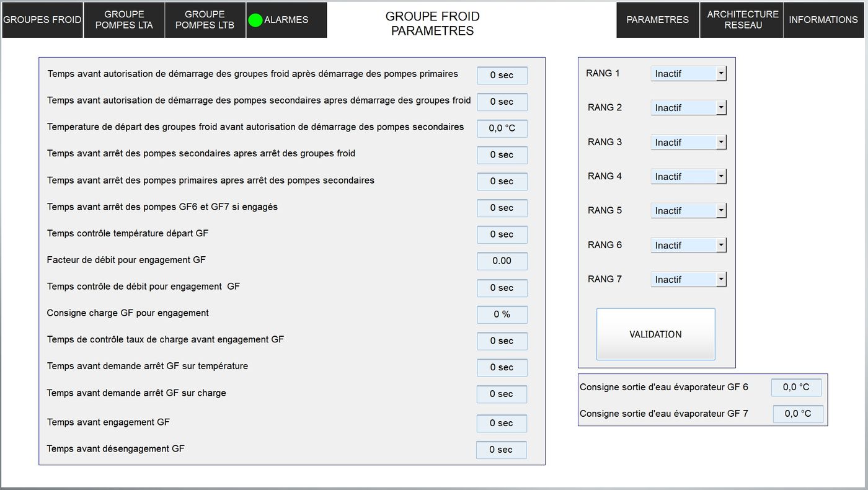Open ARCHITECTURE RESEAU page
Viewport: 868px width, 490px height.
click(742, 20)
